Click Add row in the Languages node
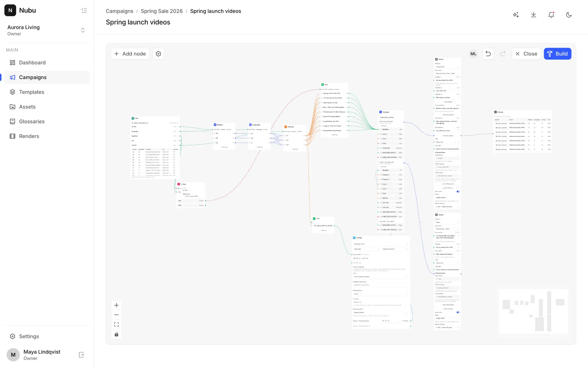Image resolution: width=588 pixels, height=368 pixels. click(x=260, y=147)
